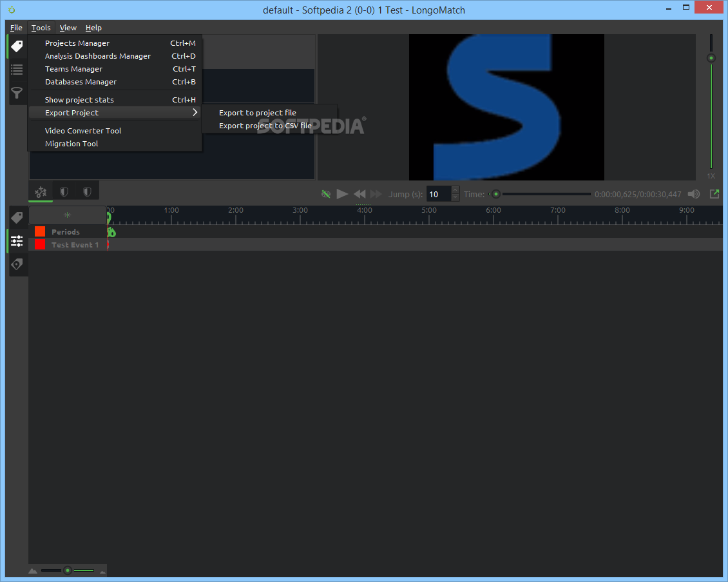The height and width of the screenshot is (582, 728).
Task: Minimize the LongoMatch window
Action: pos(669,8)
